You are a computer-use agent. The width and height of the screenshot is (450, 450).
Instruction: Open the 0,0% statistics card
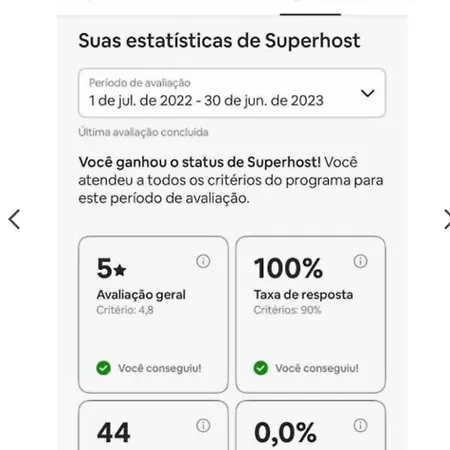(311, 425)
